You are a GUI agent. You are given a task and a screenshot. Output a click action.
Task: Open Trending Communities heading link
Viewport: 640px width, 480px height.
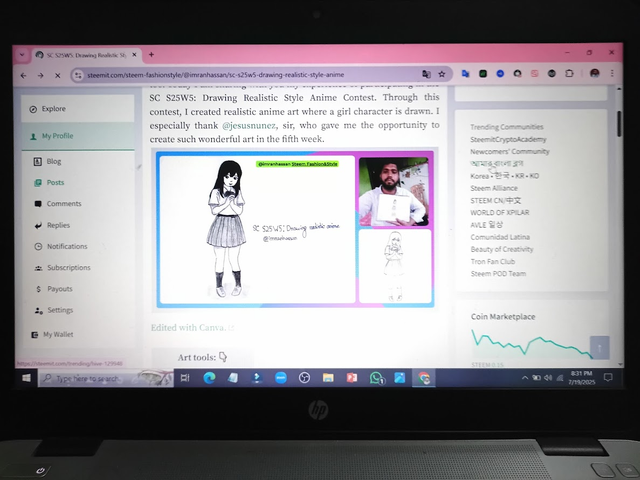tap(507, 127)
